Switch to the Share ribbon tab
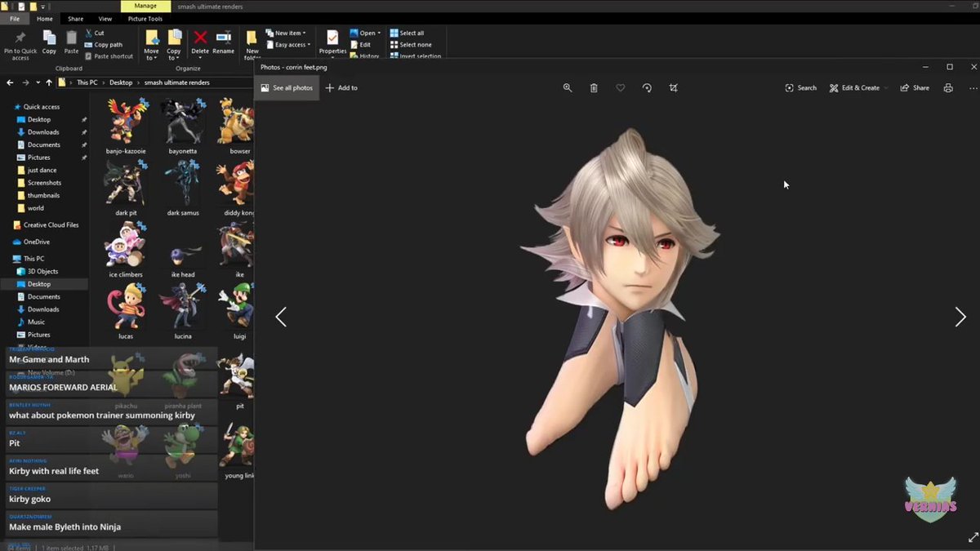This screenshot has height=551, width=980. pos(75,19)
